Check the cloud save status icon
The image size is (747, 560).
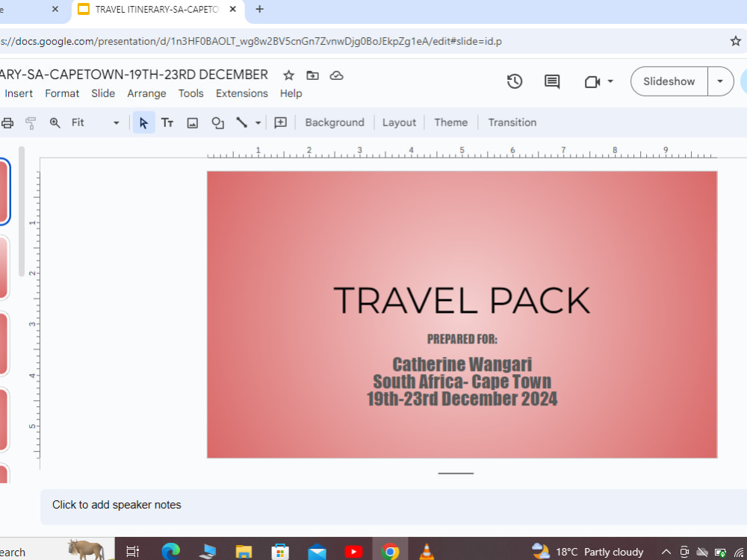tap(336, 75)
